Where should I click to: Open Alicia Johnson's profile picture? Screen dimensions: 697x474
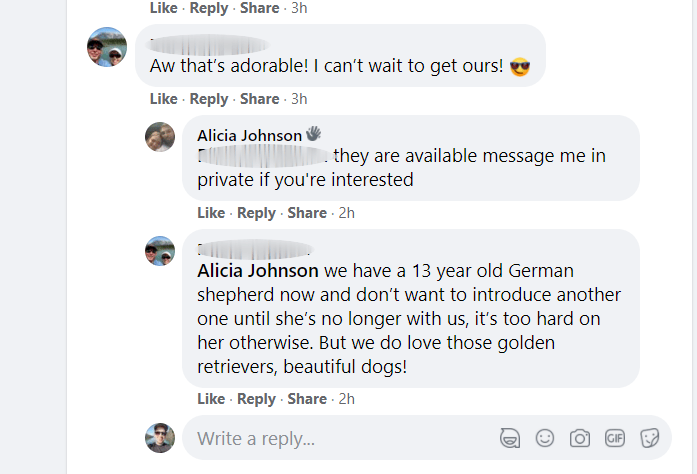[160, 137]
